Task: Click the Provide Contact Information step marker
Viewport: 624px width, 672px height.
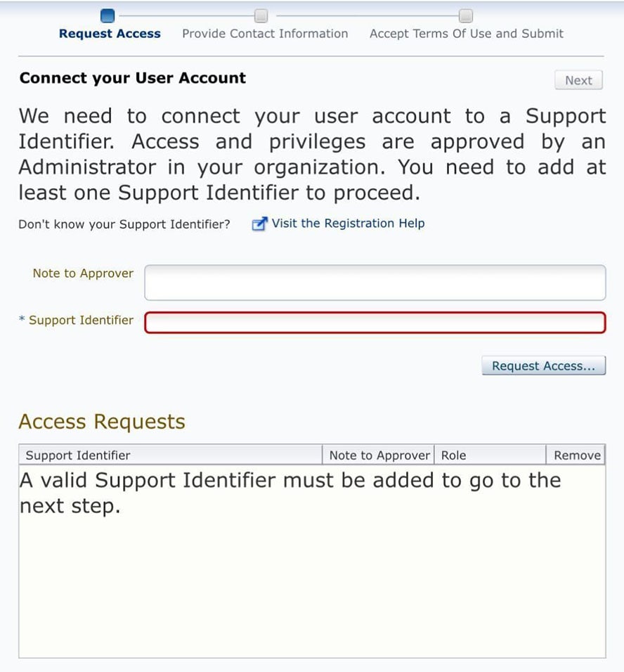Action: 261,15
